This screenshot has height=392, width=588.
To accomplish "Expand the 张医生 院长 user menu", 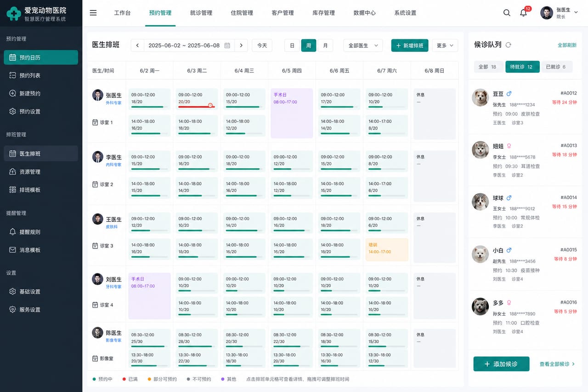I will tap(560, 13).
